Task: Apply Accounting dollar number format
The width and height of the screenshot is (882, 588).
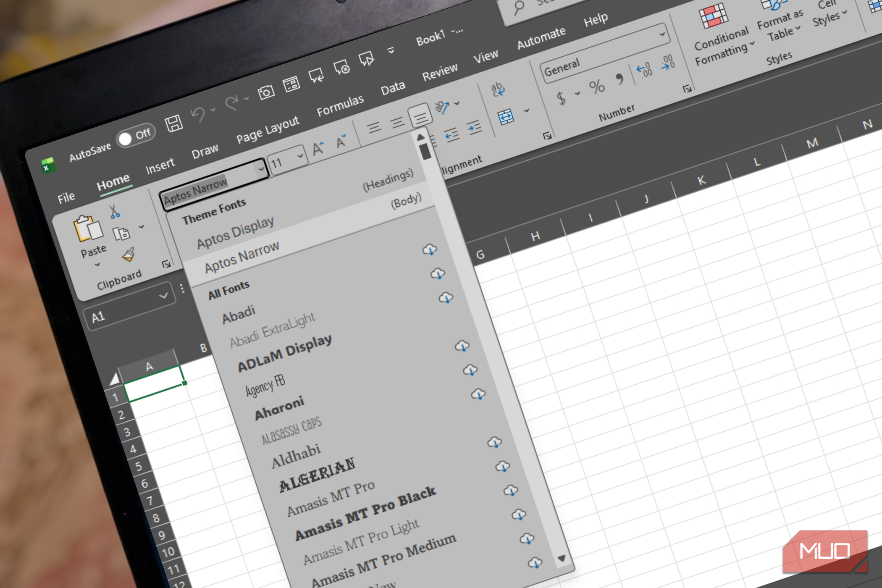Action: click(x=561, y=98)
